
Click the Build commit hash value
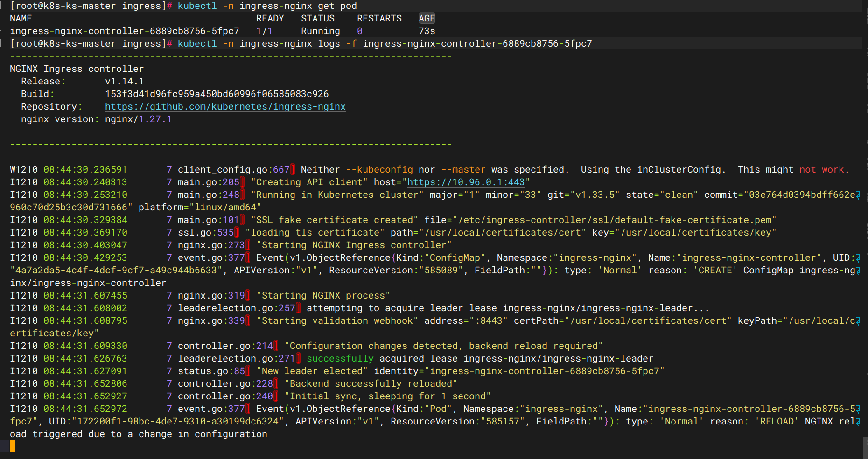click(x=217, y=94)
